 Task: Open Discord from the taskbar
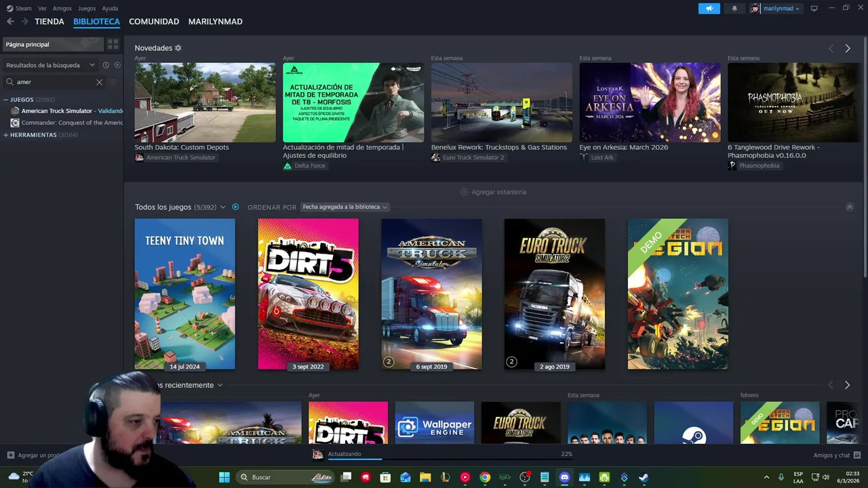564,477
